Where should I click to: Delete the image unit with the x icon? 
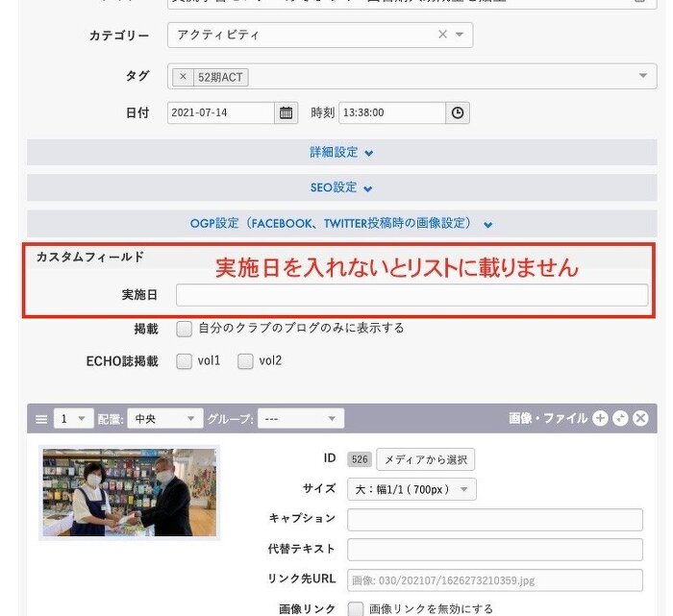tap(640, 418)
